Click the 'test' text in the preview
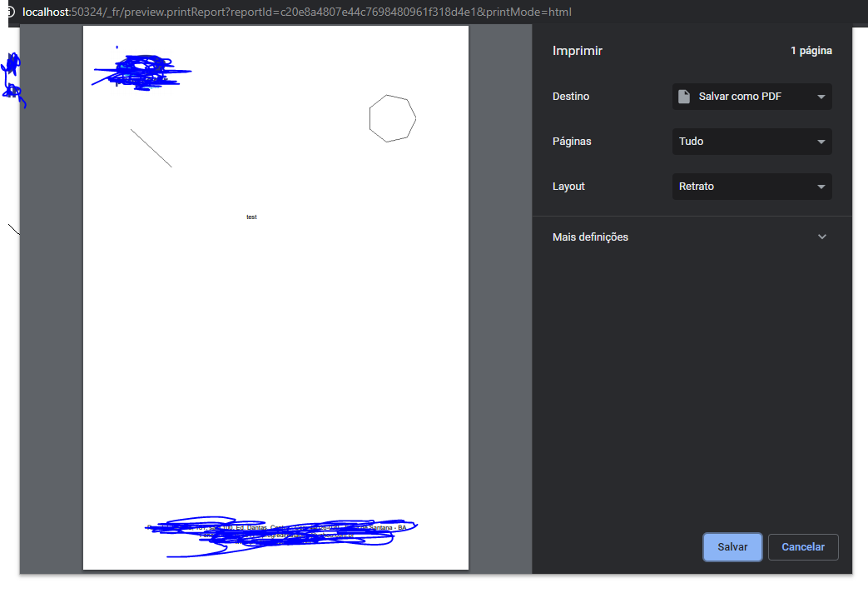The image size is (868, 608). 251,217
